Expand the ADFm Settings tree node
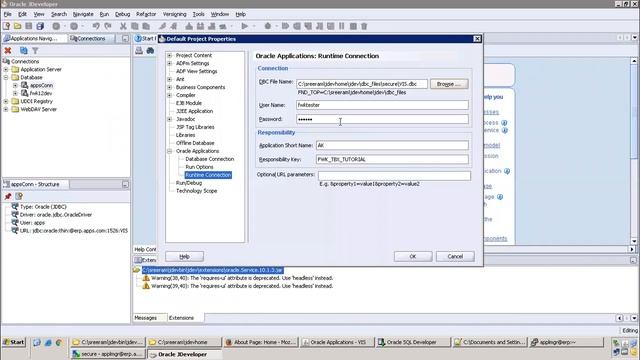Viewport: 640px width, 360px height. [169, 63]
